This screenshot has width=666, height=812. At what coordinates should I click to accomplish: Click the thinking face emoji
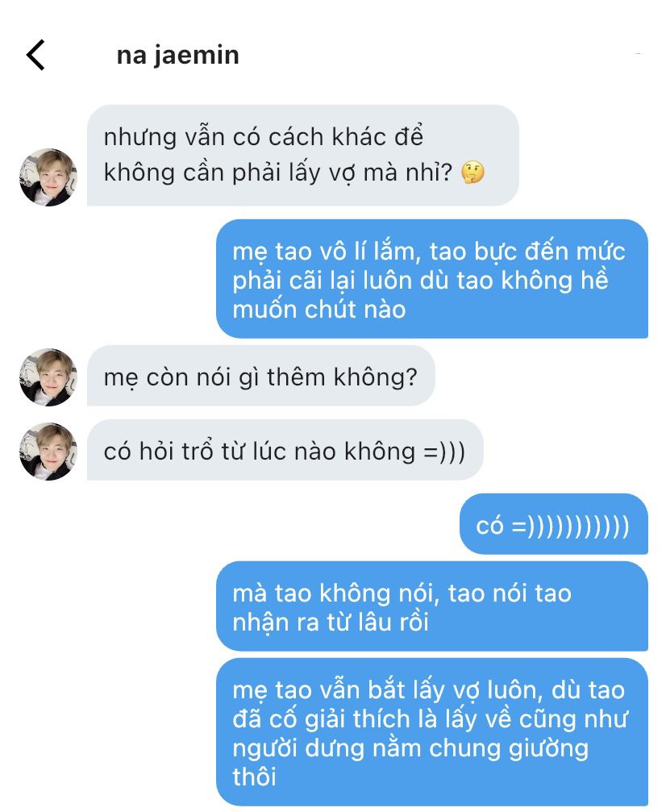click(472, 173)
